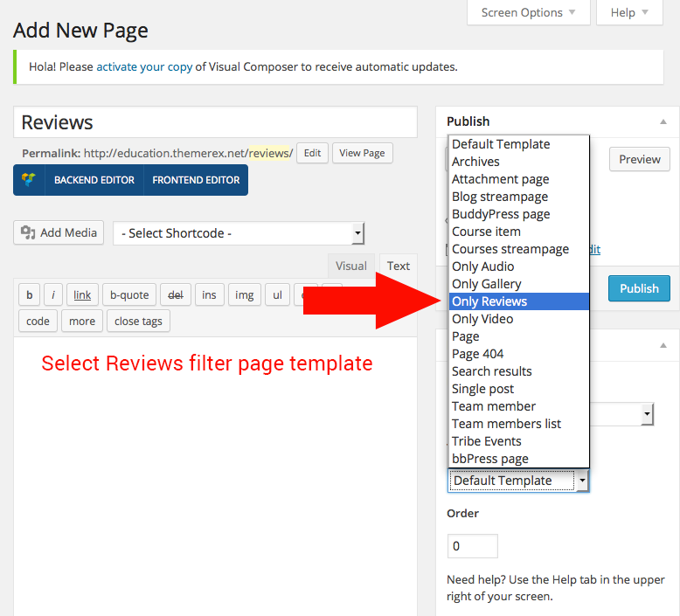Screen dimensions: 680x616
Task: Switch to the Text editor tab
Action: pyautogui.click(x=399, y=266)
